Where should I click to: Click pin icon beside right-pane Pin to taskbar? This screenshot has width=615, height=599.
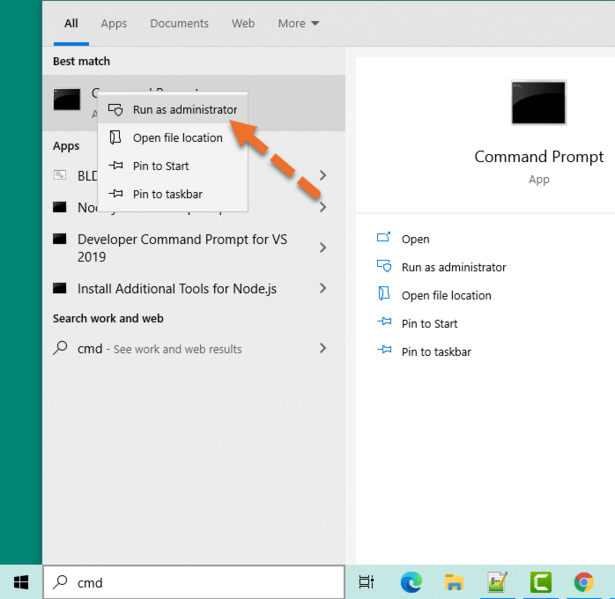(x=384, y=350)
